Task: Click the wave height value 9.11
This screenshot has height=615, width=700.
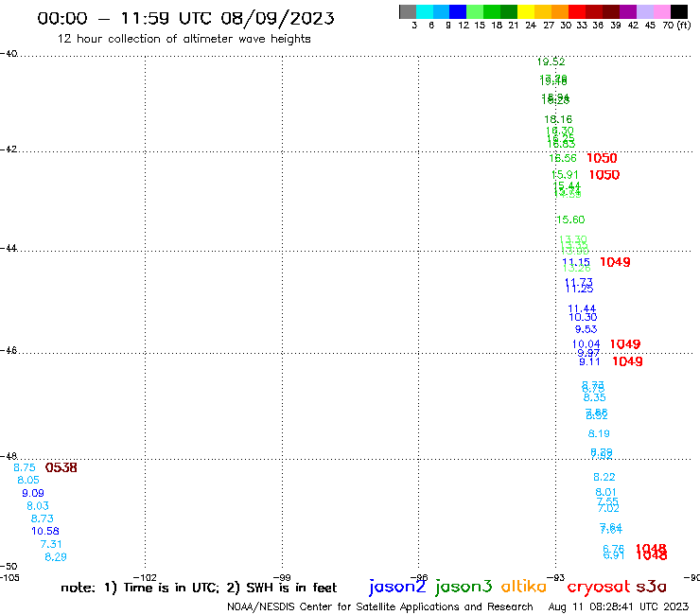Action: (589, 361)
